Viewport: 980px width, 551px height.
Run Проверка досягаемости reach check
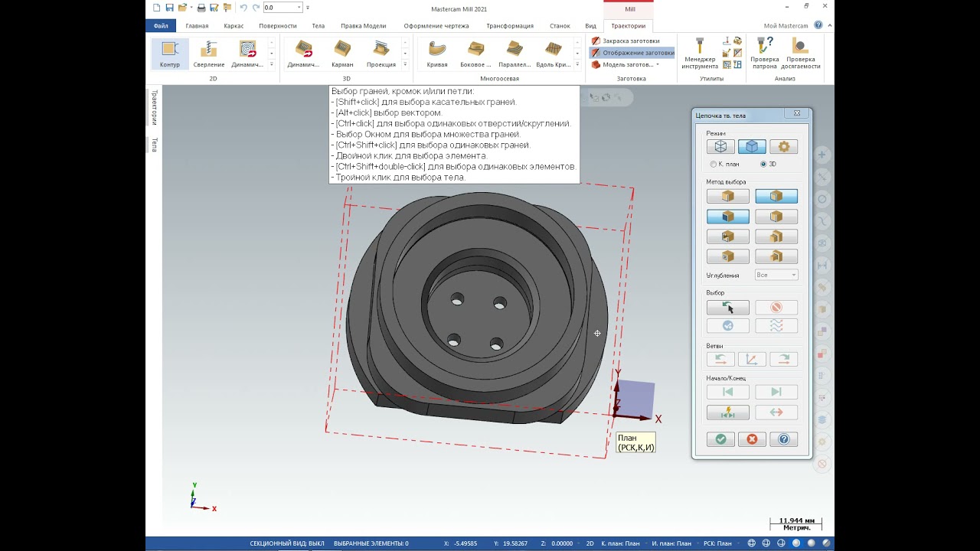(801, 53)
